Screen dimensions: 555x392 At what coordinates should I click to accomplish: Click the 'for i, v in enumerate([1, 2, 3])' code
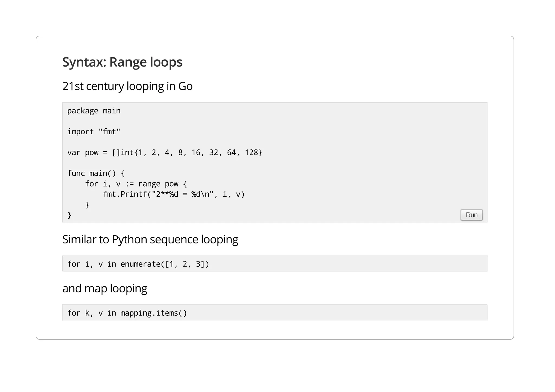coord(138,264)
